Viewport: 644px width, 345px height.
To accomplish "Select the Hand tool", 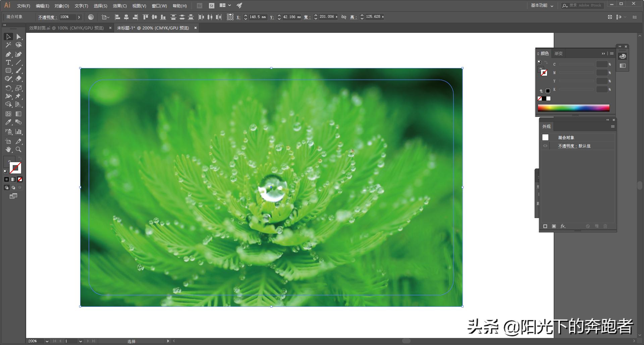I will pyautogui.click(x=8, y=149).
